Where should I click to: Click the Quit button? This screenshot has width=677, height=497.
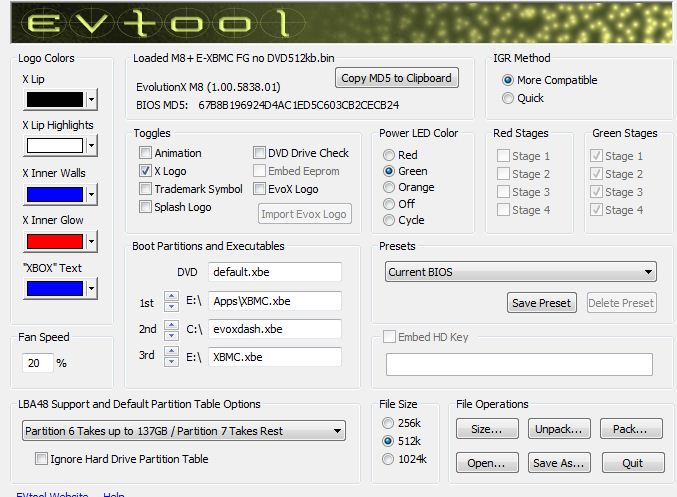[633, 463]
